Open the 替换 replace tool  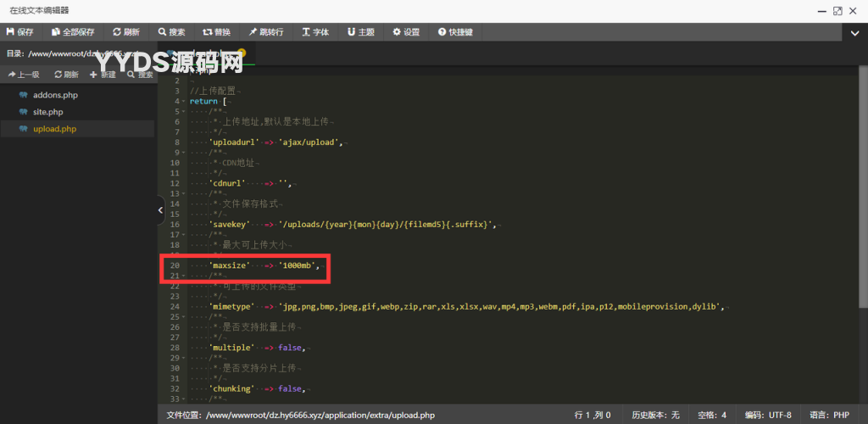tap(216, 32)
